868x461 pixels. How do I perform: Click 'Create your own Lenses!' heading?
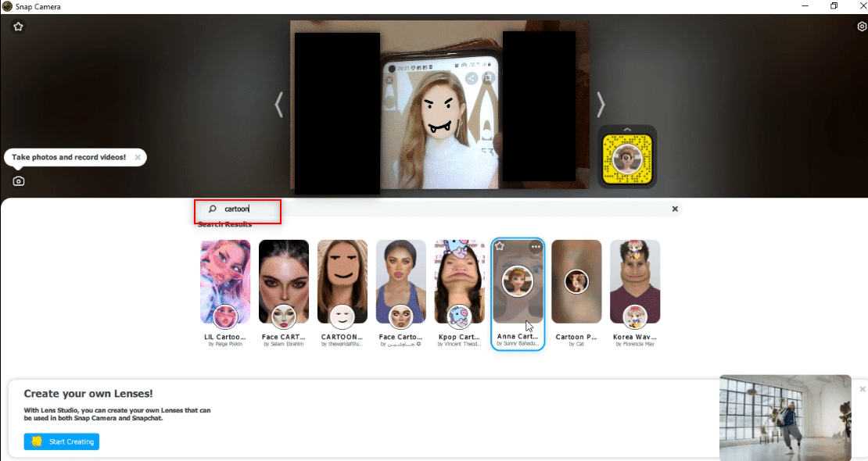(x=88, y=394)
